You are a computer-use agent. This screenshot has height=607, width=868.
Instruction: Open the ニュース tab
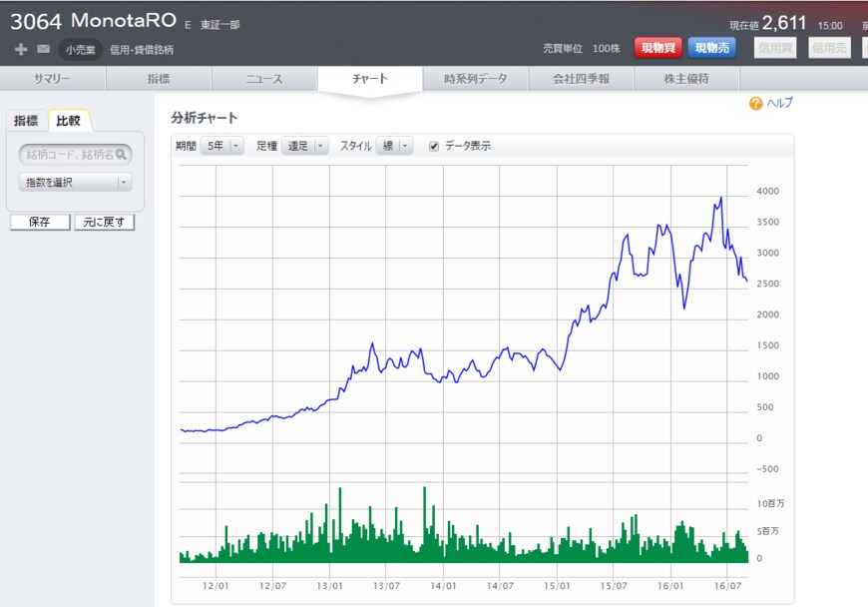(x=264, y=79)
